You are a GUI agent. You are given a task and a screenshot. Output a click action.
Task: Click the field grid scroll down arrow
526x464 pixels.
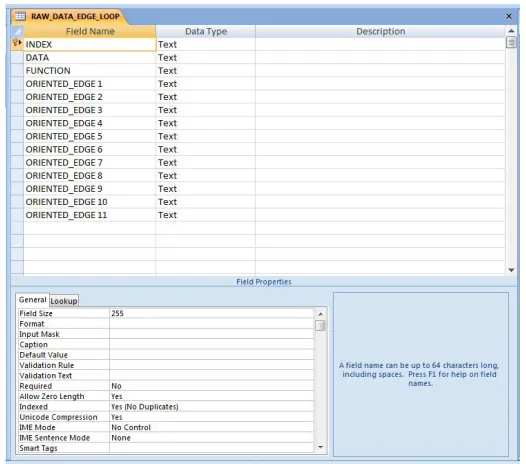(x=511, y=270)
